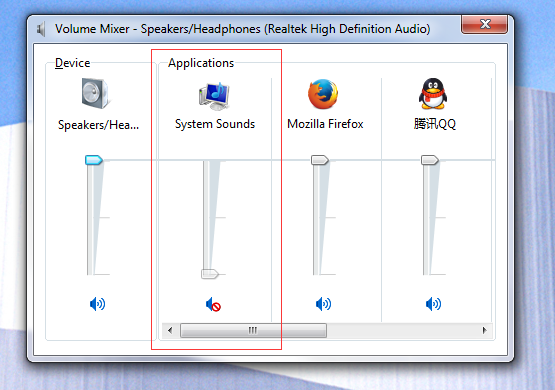Unmute System Sounds
The height and width of the screenshot is (390, 555).
point(213,304)
